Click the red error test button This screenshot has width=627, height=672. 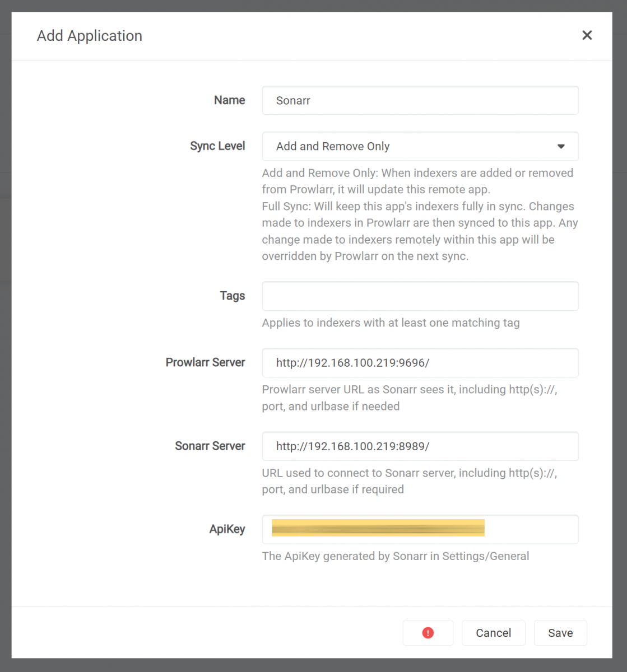coord(428,633)
